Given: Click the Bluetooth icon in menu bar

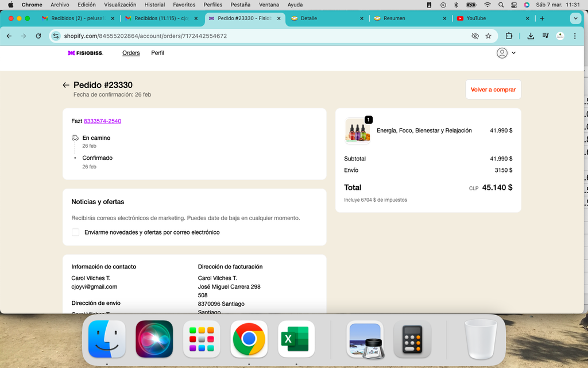Looking at the screenshot, I should pyautogui.click(x=456, y=5).
